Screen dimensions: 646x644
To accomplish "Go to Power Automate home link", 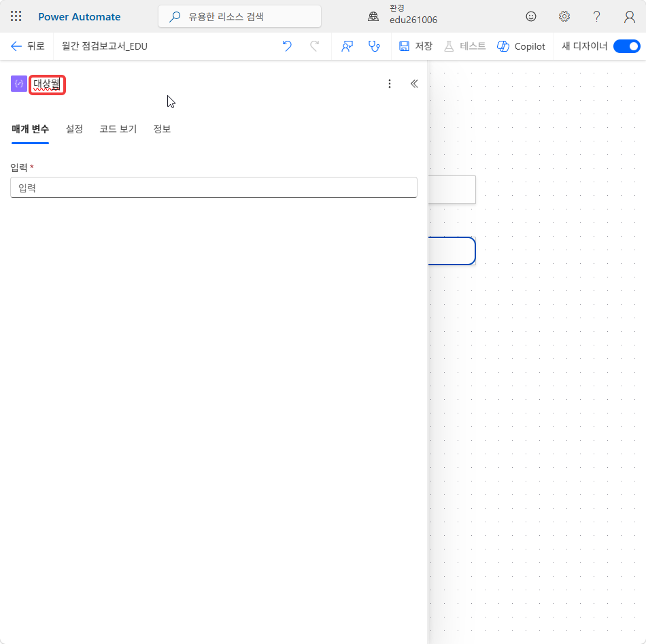I will click(79, 17).
